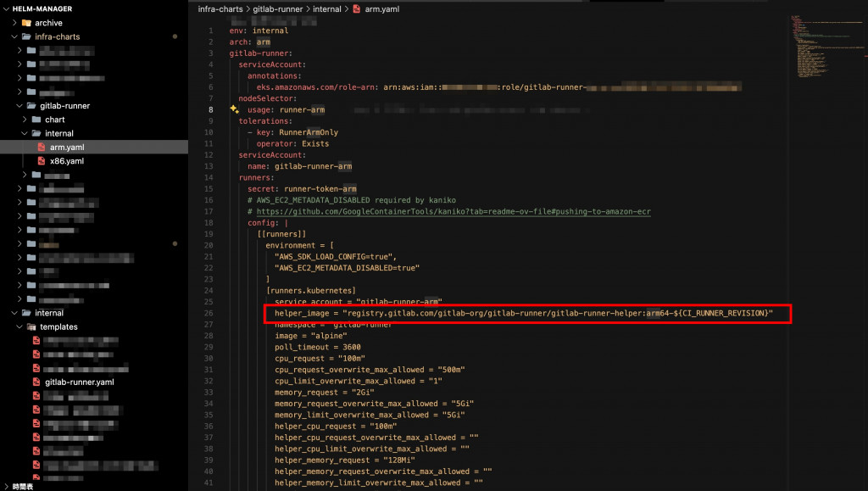Screen dimensions: 868x491
Task: Collapse the internal folder under gitlab-runner
Action: [x=25, y=133]
